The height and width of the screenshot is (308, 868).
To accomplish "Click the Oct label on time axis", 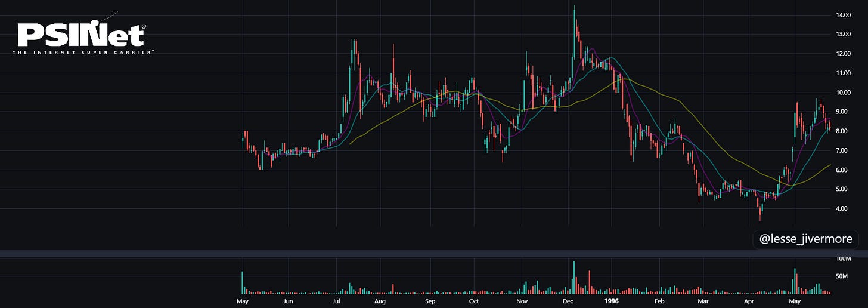I will 473,301.
